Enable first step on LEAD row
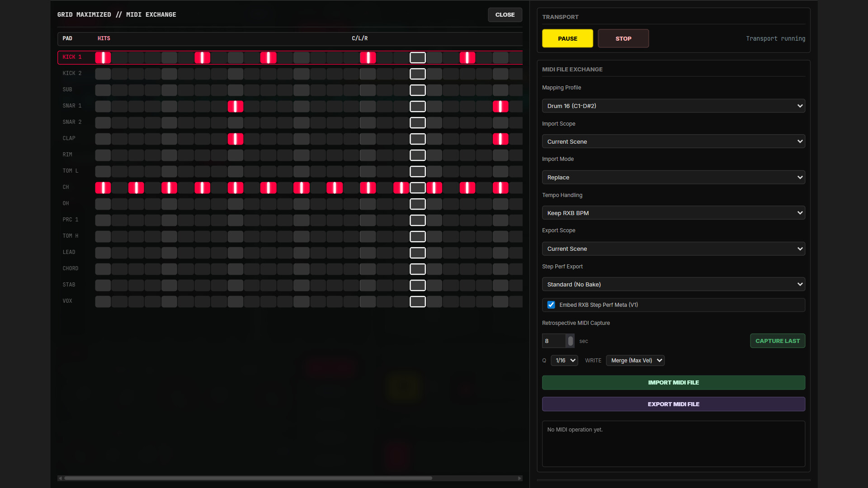Image resolution: width=868 pixels, height=488 pixels. [x=103, y=253]
